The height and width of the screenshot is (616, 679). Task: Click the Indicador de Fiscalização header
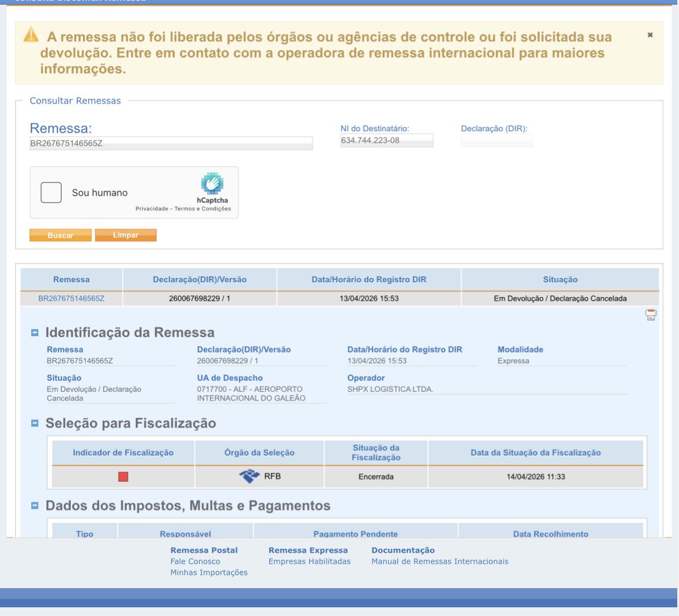click(123, 453)
